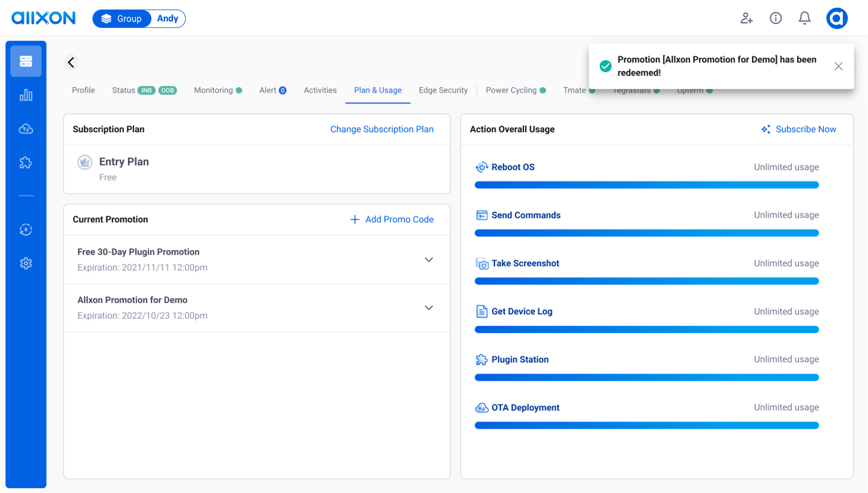The image size is (868, 493).
Task: Click the Entry Plan crown icon
Action: (x=85, y=162)
